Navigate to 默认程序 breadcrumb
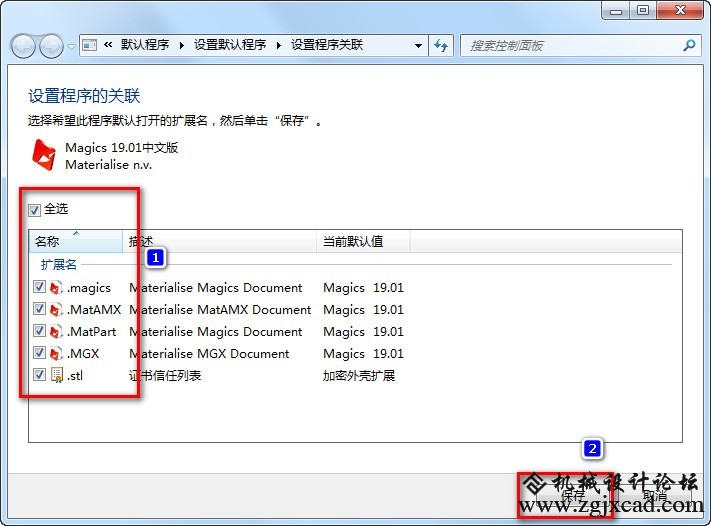 tap(145, 45)
